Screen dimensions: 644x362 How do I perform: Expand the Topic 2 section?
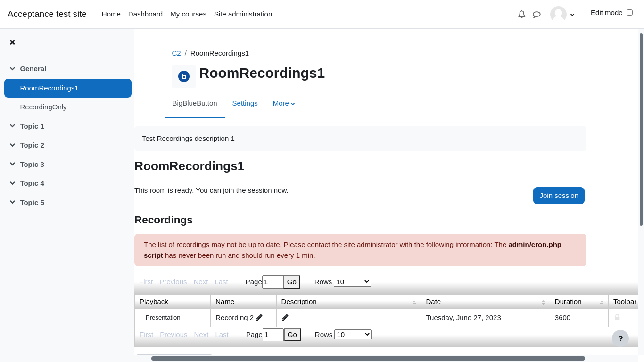(x=12, y=145)
